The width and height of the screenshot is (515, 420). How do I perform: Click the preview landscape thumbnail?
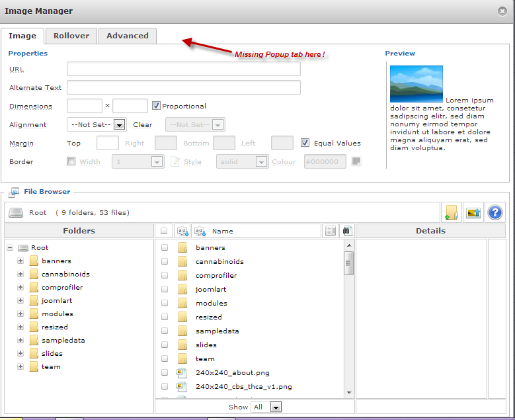416,84
